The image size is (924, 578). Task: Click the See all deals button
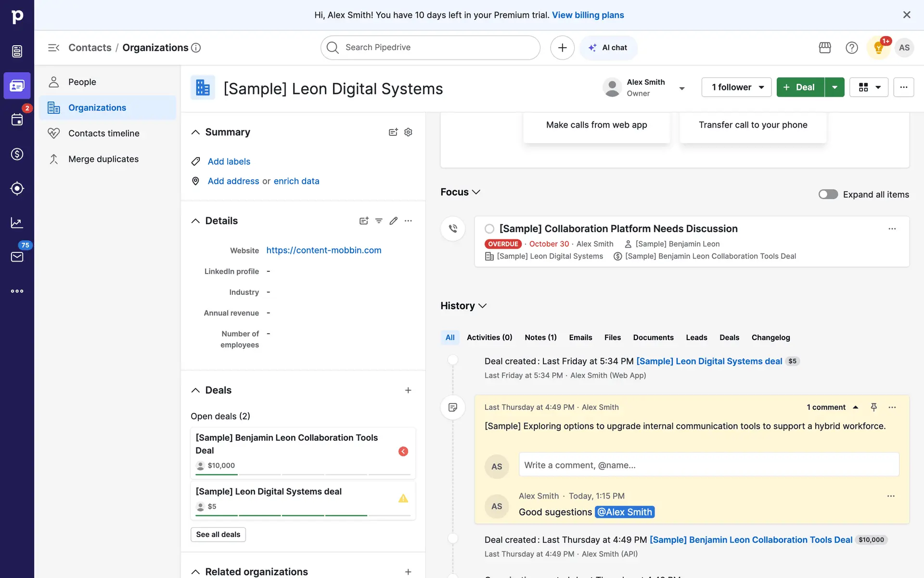click(218, 534)
